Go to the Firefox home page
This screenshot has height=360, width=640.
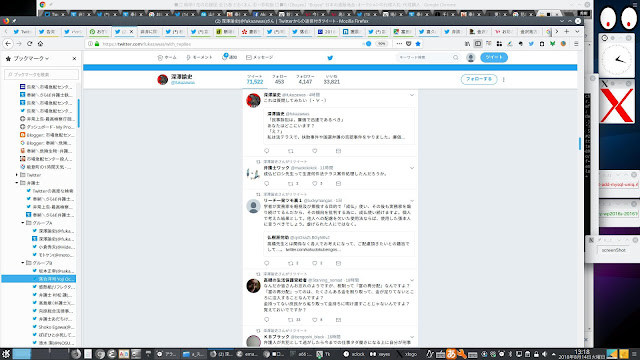click(40, 44)
